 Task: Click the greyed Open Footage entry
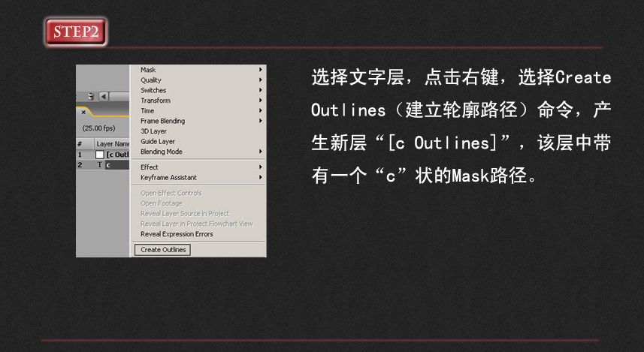coord(198,203)
